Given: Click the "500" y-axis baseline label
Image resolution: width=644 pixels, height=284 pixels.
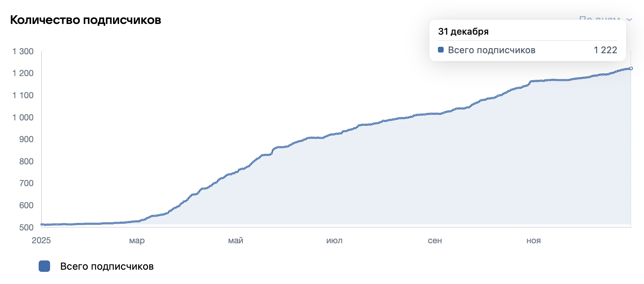Looking at the screenshot, I should pos(26,228).
